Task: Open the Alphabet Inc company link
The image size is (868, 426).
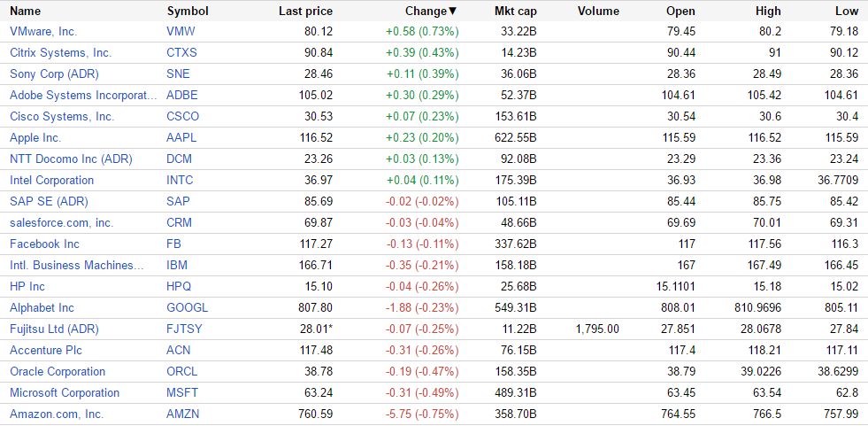Action: [x=42, y=307]
